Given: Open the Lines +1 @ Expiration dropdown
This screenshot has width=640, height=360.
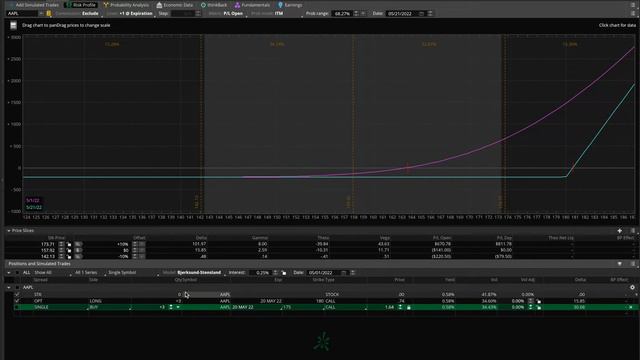Looking at the screenshot, I should click(130, 13).
